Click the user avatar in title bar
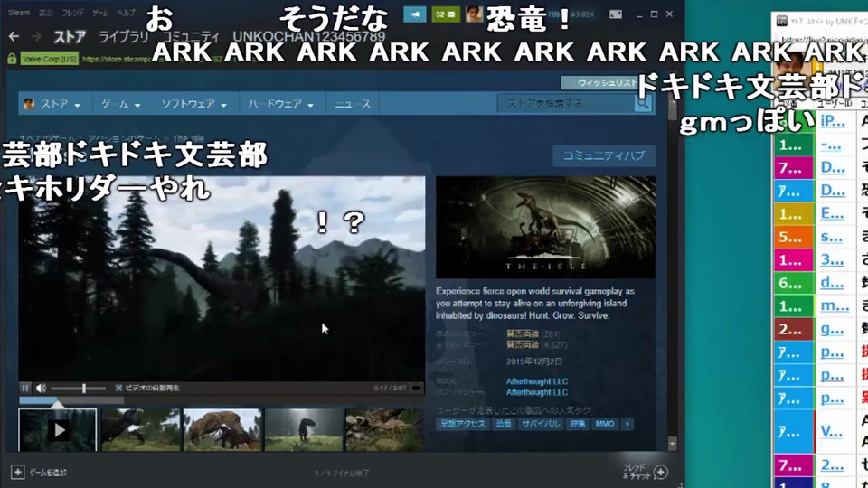Viewport: 868px width, 488px height. click(x=474, y=14)
